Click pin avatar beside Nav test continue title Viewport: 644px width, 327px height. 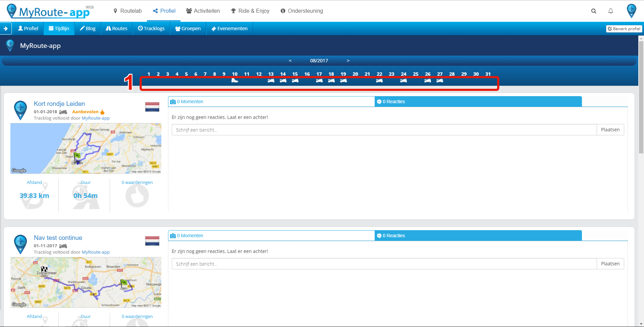coord(20,244)
